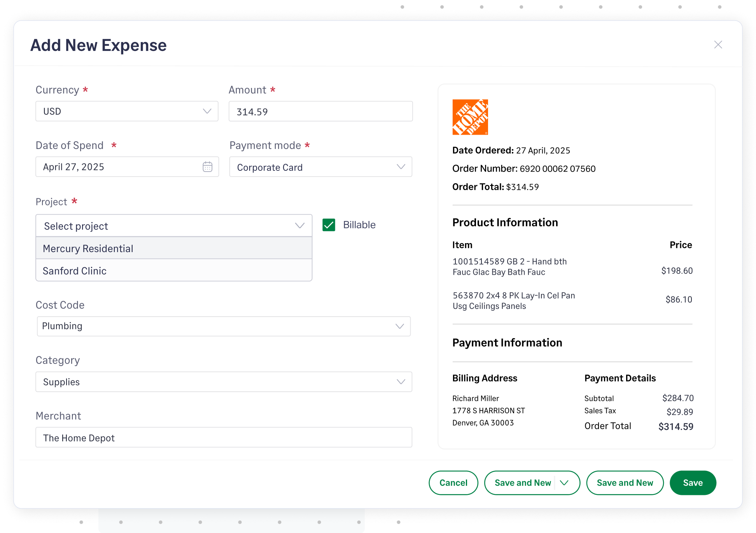Viewport: 756px width, 533px height.
Task: Click the chevron icon in Cost Code field
Action: [399, 326]
